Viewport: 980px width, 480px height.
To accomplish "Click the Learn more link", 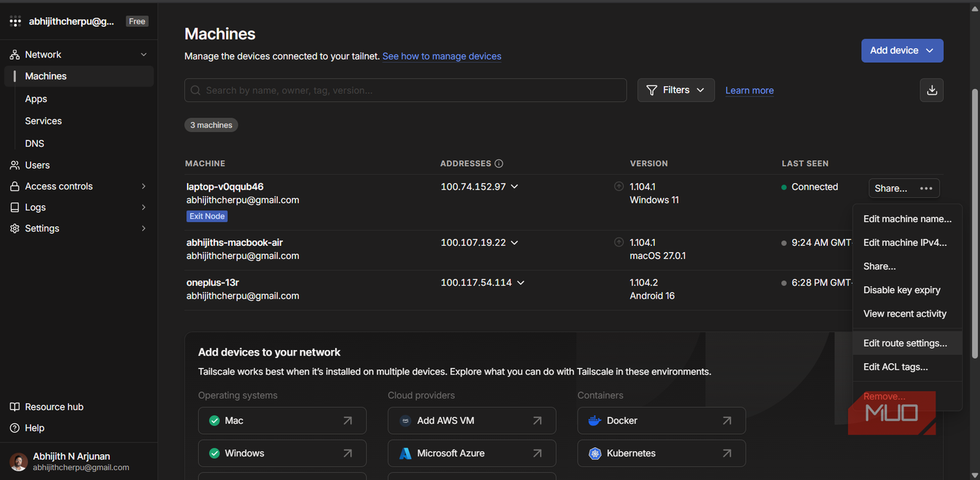I will pyautogui.click(x=749, y=90).
